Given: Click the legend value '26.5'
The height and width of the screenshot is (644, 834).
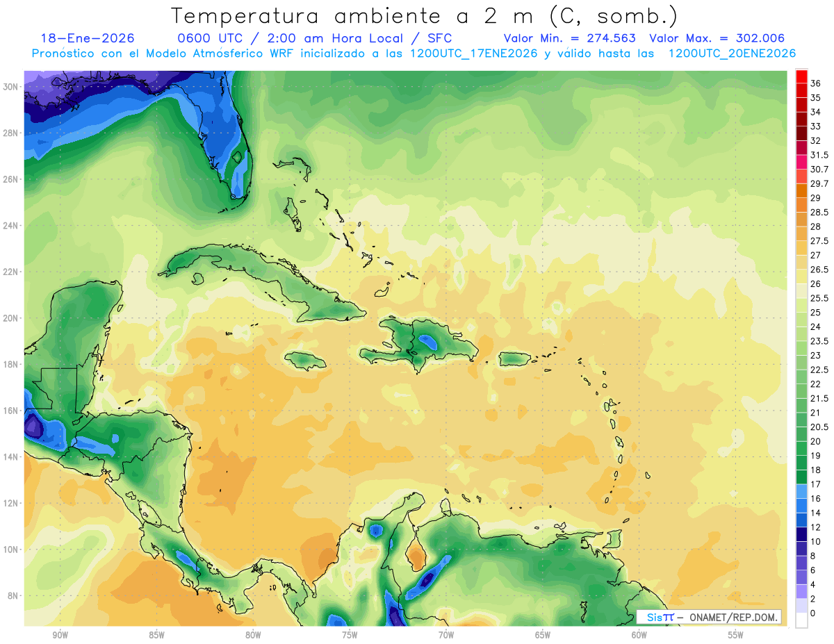Looking at the screenshot, I should pyautogui.click(x=819, y=270).
